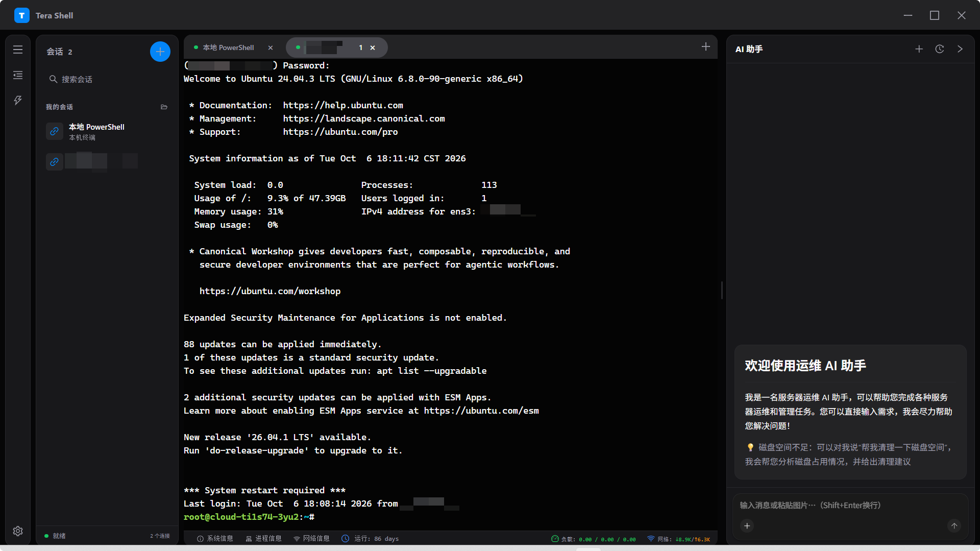The width and height of the screenshot is (980, 551).
Task: Close the active SSH session tab
Action: tap(373, 47)
